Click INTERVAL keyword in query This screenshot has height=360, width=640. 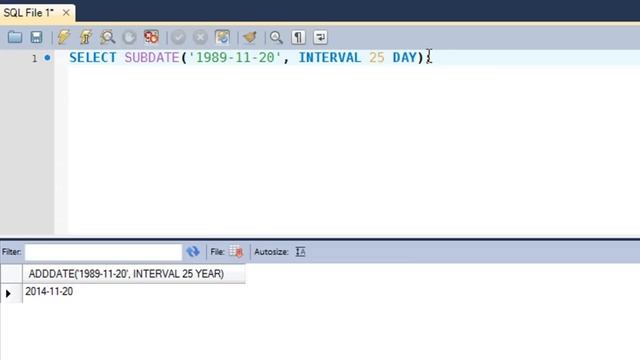point(330,58)
